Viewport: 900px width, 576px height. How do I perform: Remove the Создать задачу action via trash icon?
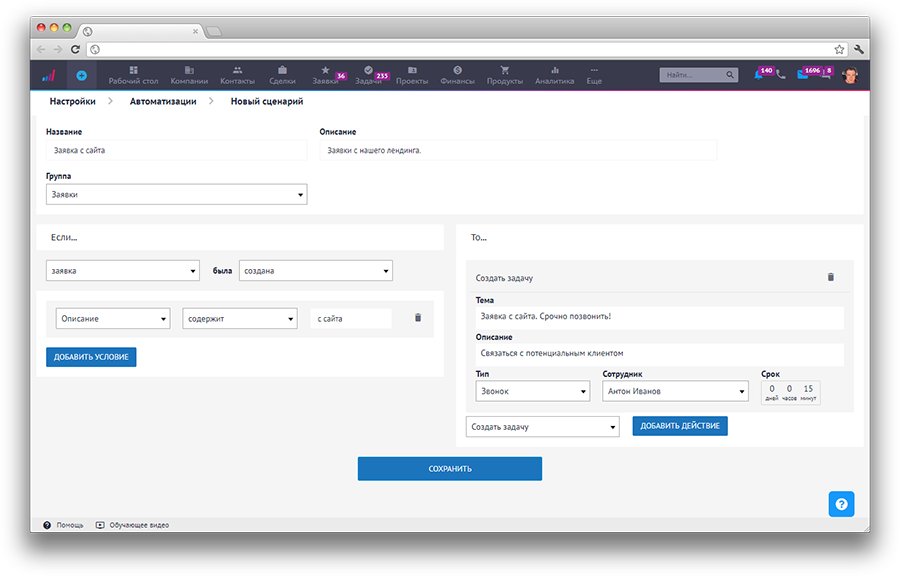(x=830, y=277)
